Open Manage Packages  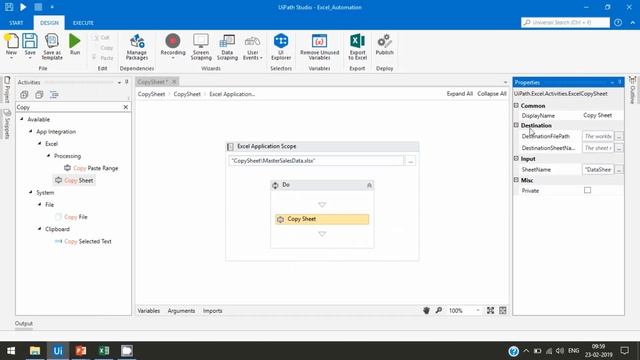click(x=137, y=47)
